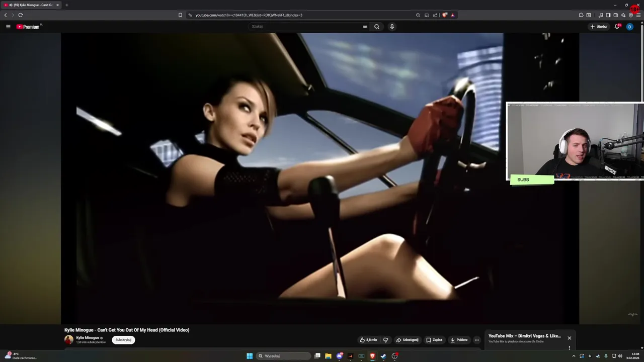Open the account avatar menu 'D'

click(629, 27)
